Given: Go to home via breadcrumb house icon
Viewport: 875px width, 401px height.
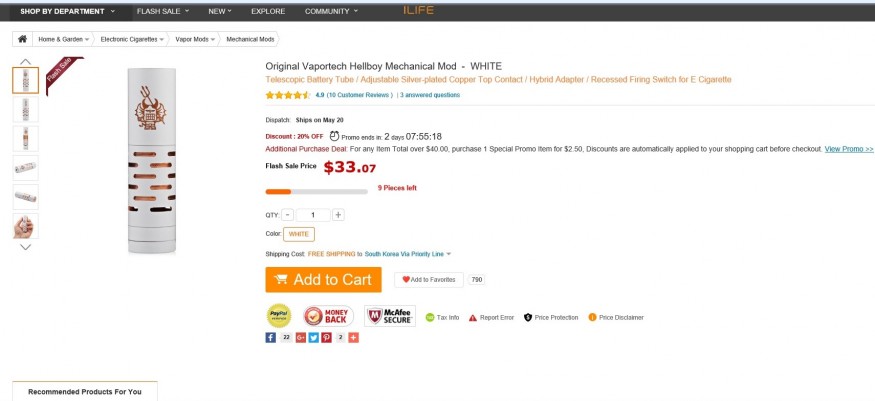Looking at the screenshot, I should [22, 39].
